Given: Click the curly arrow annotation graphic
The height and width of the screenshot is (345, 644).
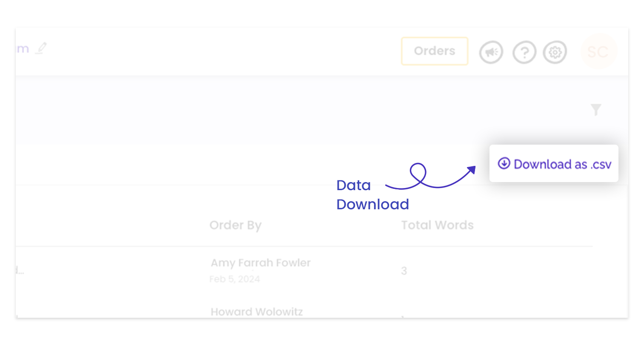Looking at the screenshot, I should click(430, 176).
